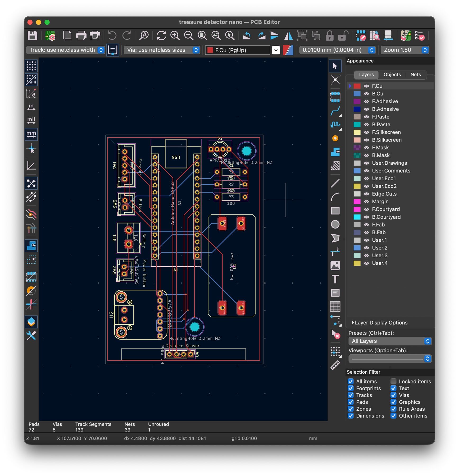
Task: Toggle F.Silkscreen layer visibility
Action: pyautogui.click(x=366, y=132)
